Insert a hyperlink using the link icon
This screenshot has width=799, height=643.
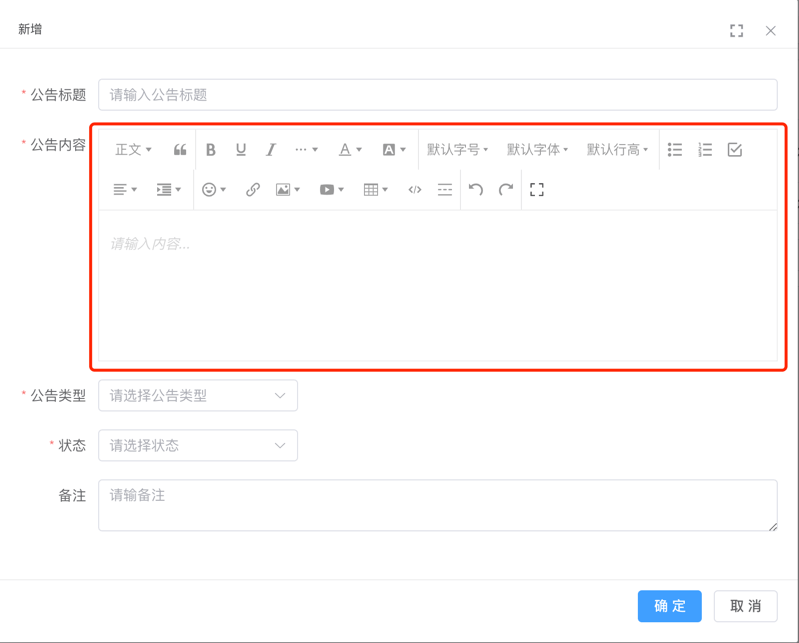pyautogui.click(x=253, y=189)
